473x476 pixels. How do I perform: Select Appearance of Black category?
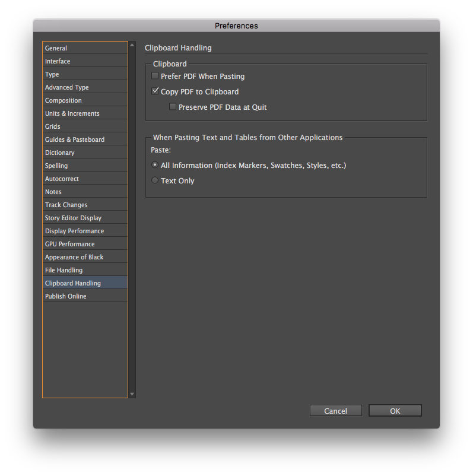85,257
